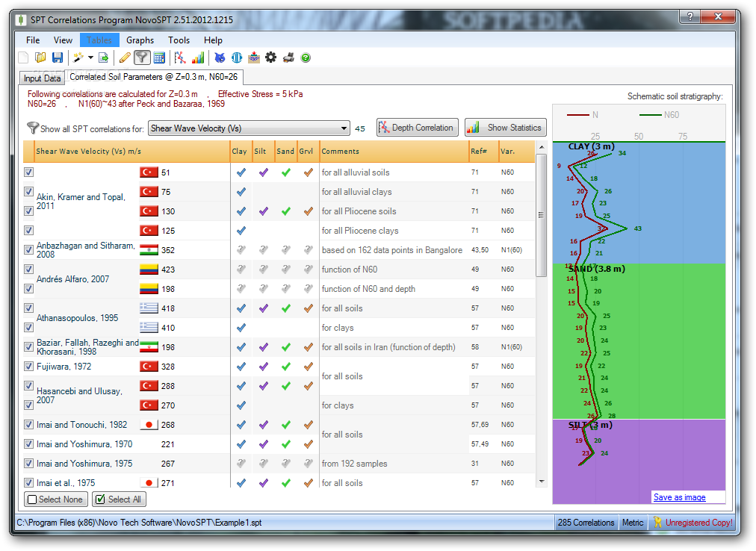Image resolution: width=756 pixels, height=551 pixels.
Task: Click the depth plot graph icon
Action: [180, 57]
